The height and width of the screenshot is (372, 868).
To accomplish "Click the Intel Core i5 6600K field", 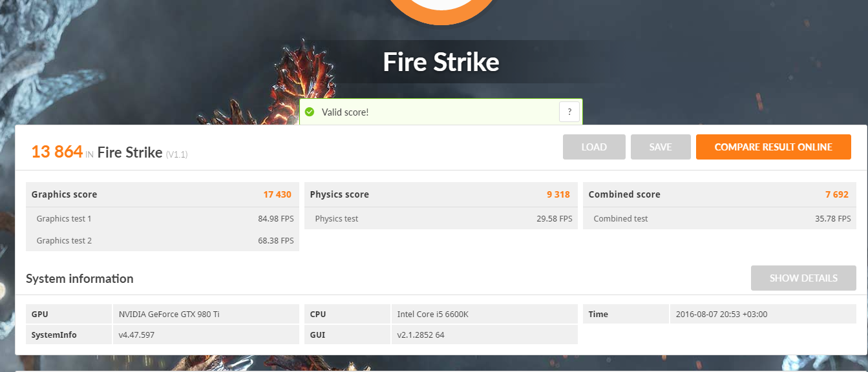I will [485, 314].
